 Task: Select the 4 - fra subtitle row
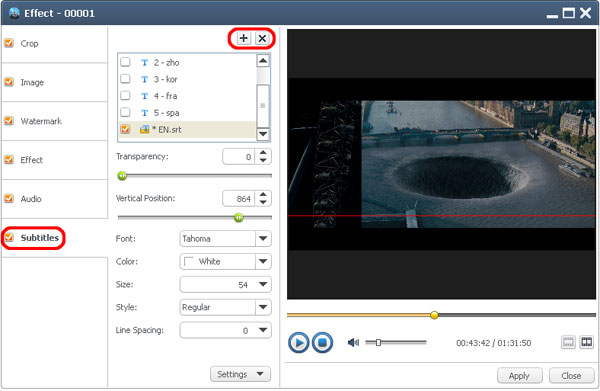pyautogui.click(x=186, y=96)
